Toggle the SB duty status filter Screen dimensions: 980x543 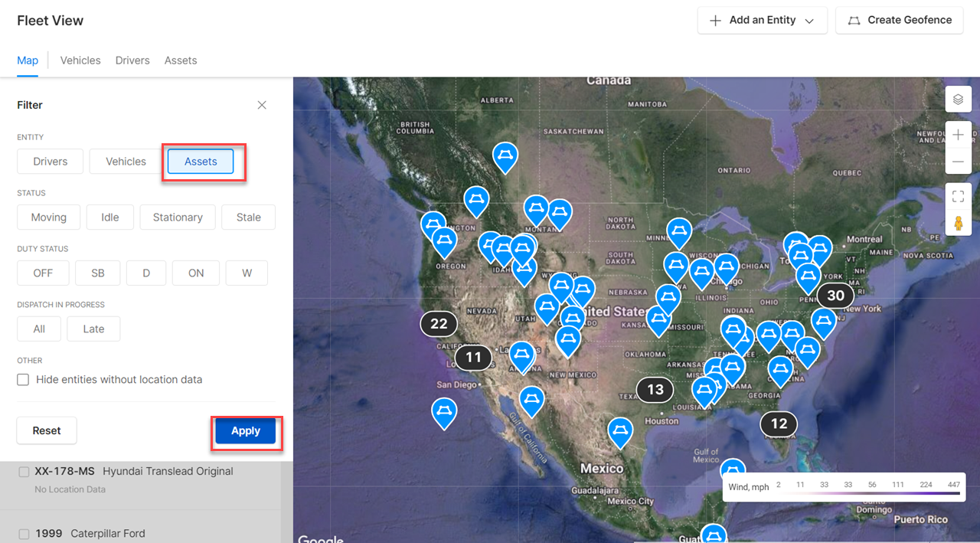(x=98, y=273)
